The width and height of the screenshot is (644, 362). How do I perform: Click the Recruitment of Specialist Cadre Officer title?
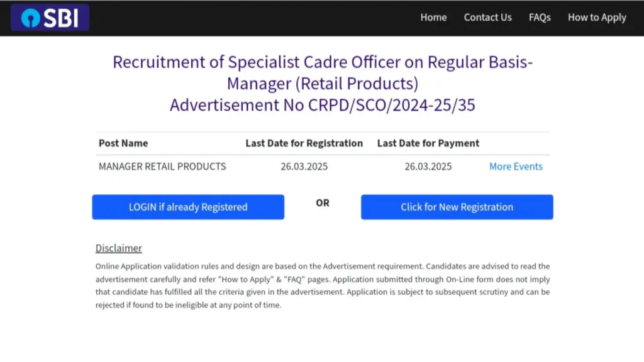click(x=323, y=62)
